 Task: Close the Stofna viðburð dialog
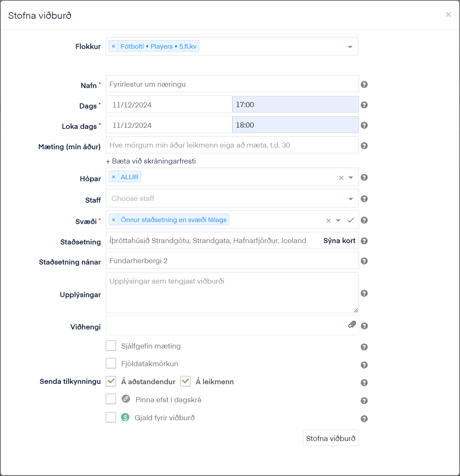pyautogui.click(x=448, y=14)
